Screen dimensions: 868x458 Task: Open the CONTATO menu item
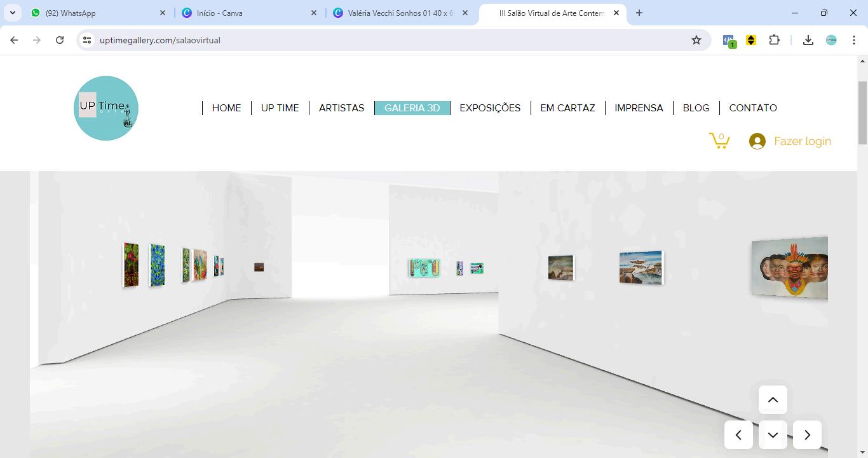[x=753, y=108]
